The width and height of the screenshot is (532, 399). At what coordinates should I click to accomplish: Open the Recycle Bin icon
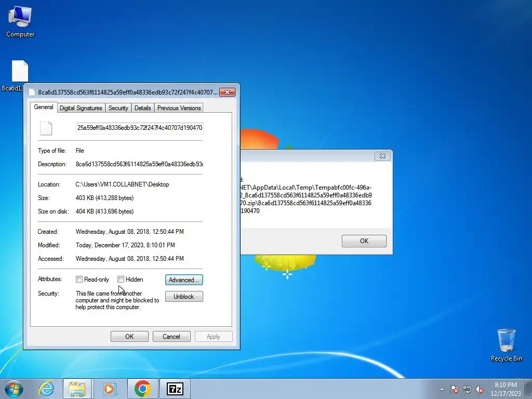(506, 345)
